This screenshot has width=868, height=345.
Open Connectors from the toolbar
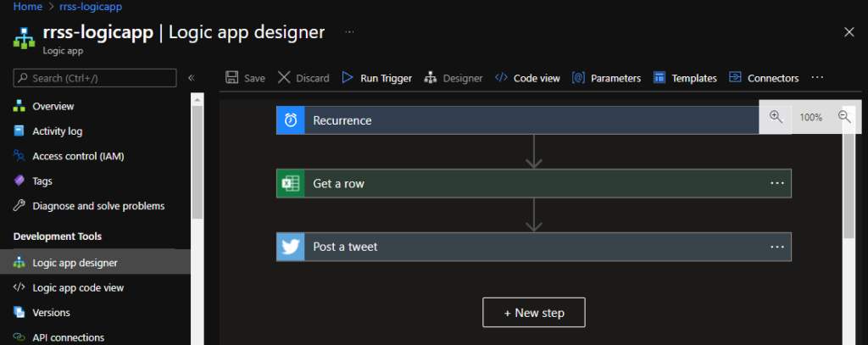click(764, 78)
